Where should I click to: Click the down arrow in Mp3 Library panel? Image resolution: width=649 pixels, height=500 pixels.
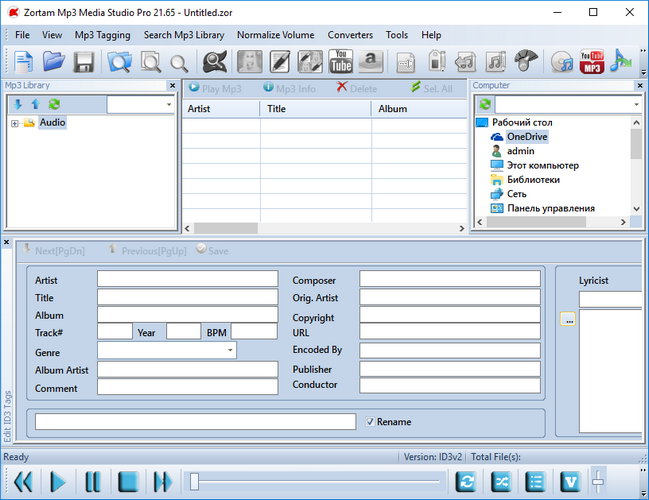click(x=17, y=104)
